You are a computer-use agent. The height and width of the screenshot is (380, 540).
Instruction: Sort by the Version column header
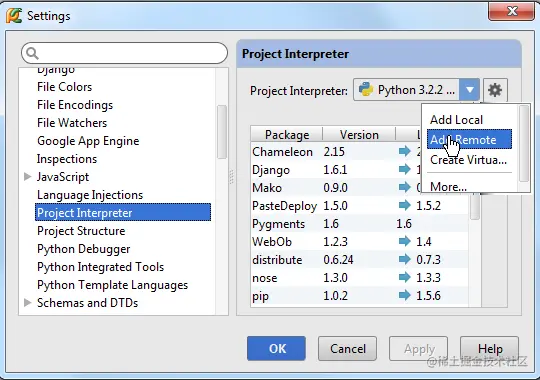359,135
